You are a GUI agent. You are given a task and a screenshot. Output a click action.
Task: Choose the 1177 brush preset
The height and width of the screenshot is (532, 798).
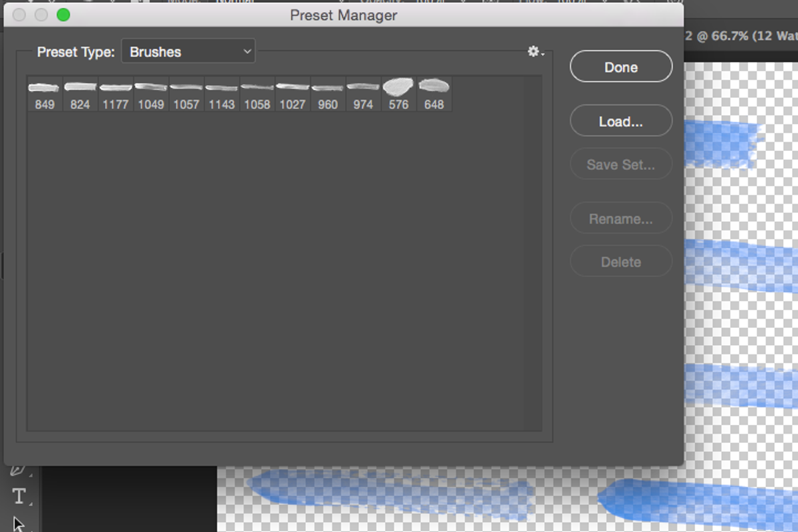(x=115, y=94)
